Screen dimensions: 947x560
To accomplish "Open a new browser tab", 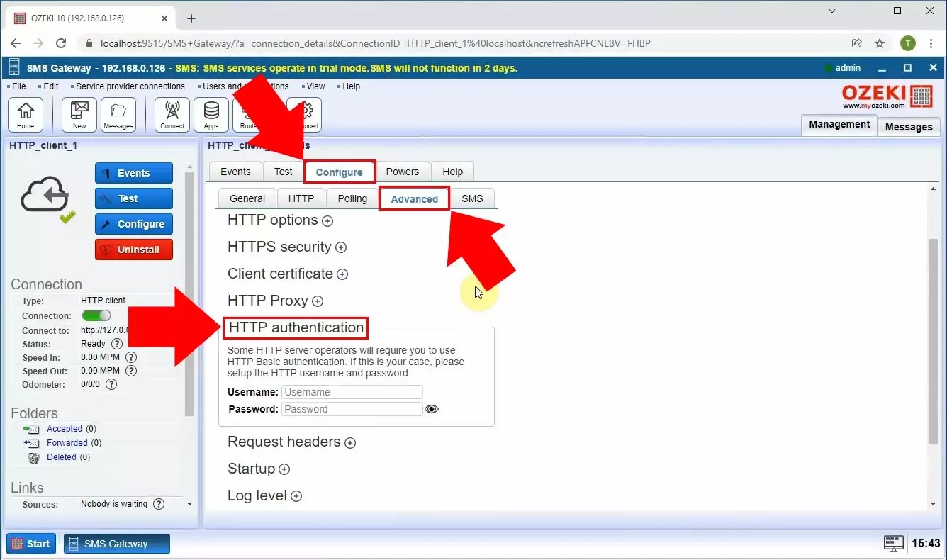I will [191, 18].
